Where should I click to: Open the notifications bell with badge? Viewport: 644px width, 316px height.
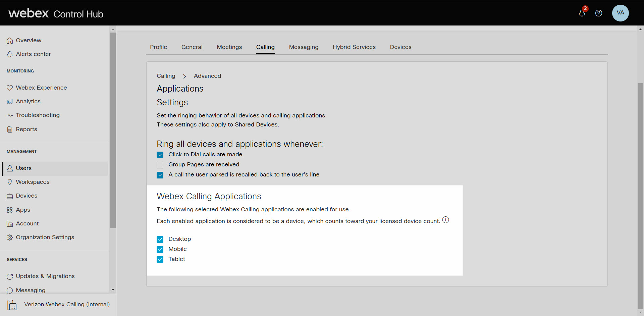pyautogui.click(x=582, y=13)
